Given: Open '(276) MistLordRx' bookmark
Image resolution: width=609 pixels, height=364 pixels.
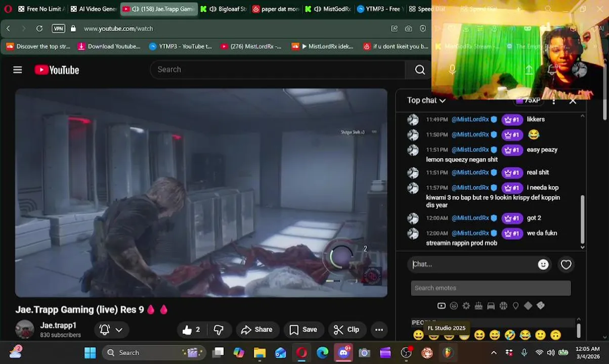Looking at the screenshot, I should click(251, 46).
